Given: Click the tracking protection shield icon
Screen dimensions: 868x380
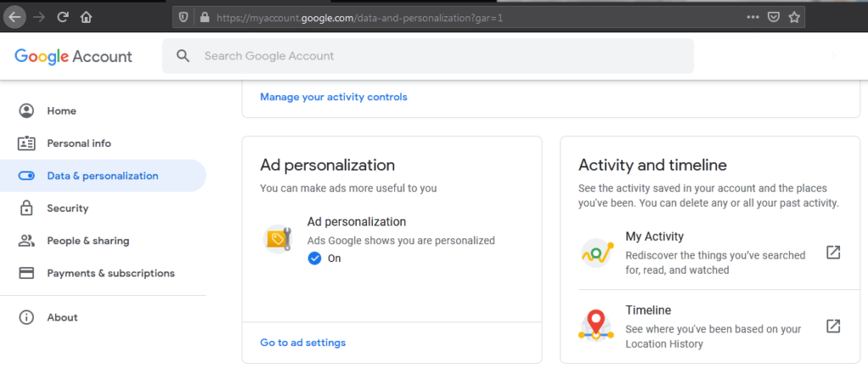Looking at the screenshot, I should pyautogui.click(x=182, y=17).
